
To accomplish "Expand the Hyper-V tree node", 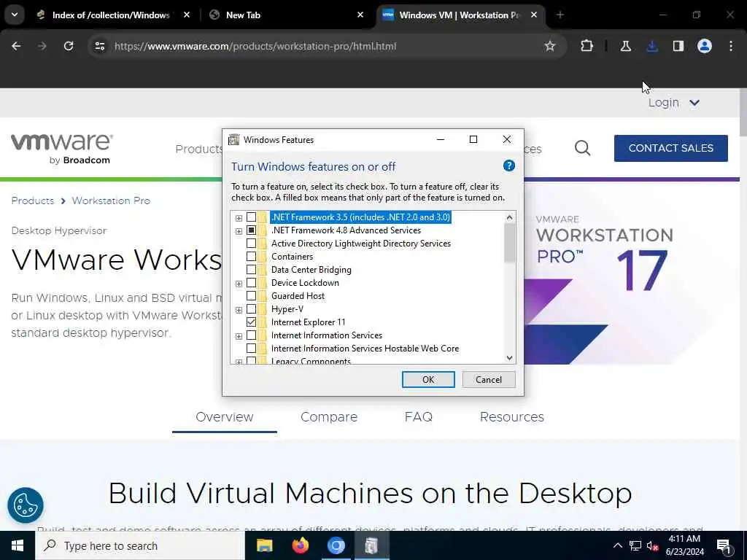I will click(239, 310).
